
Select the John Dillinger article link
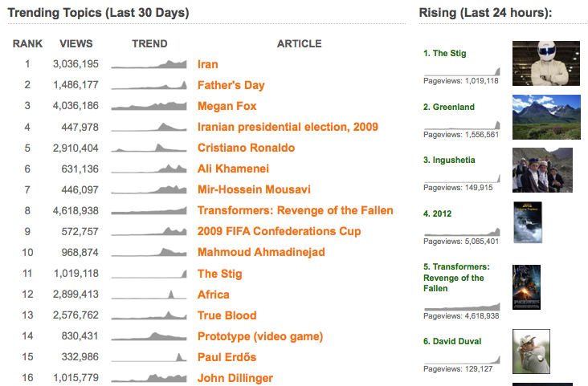[x=235, y=378]
